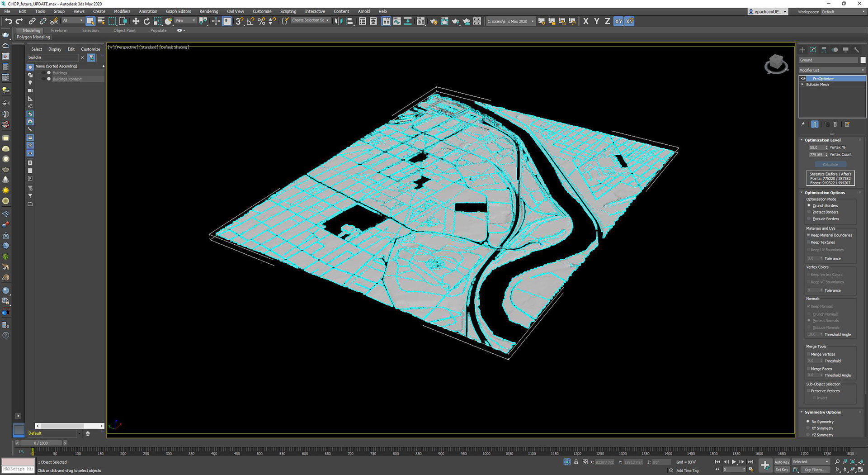868x475 pixels.
Task: Activate the Select Object tool
Action: [90, 21]
